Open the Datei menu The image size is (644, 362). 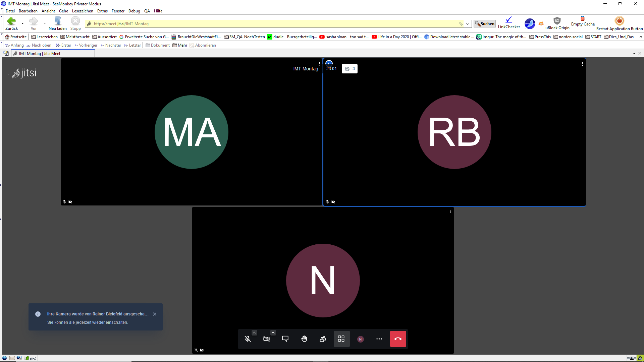tap(10, 11)
